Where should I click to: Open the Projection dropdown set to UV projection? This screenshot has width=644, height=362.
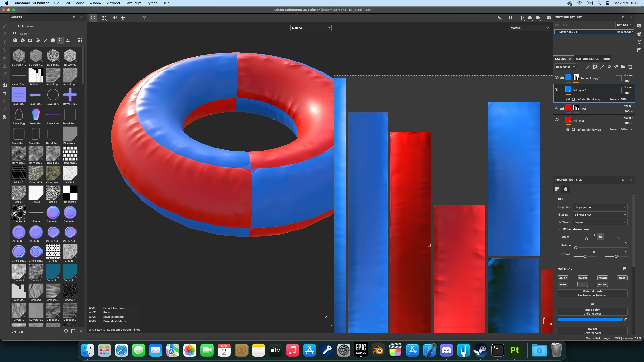click(x=600, y=207)
